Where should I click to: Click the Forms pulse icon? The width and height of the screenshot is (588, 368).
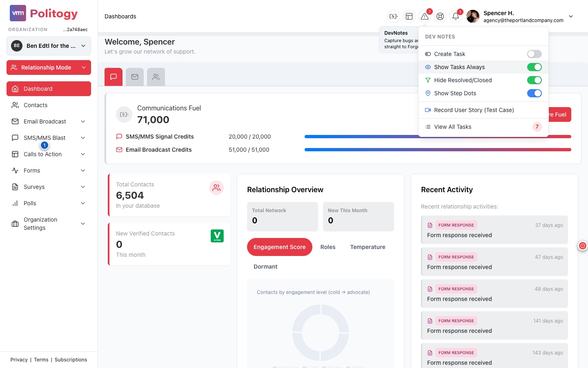[15, 171]
